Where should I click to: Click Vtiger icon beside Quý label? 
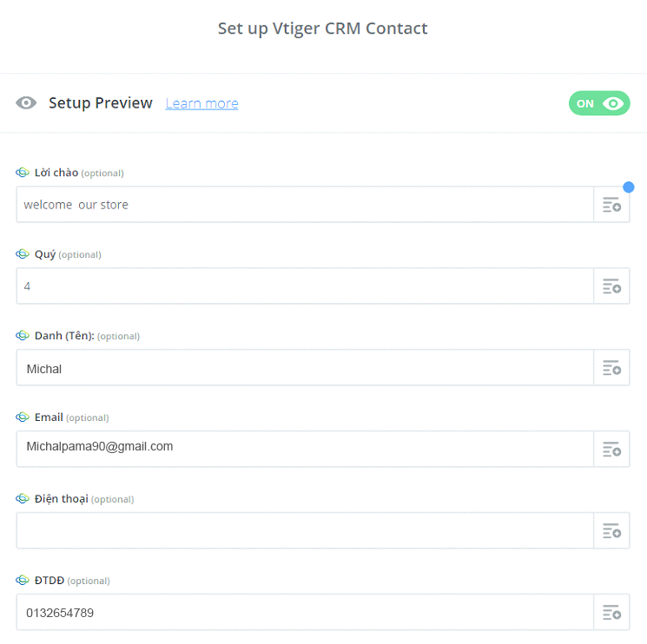(x=23, y=254)
